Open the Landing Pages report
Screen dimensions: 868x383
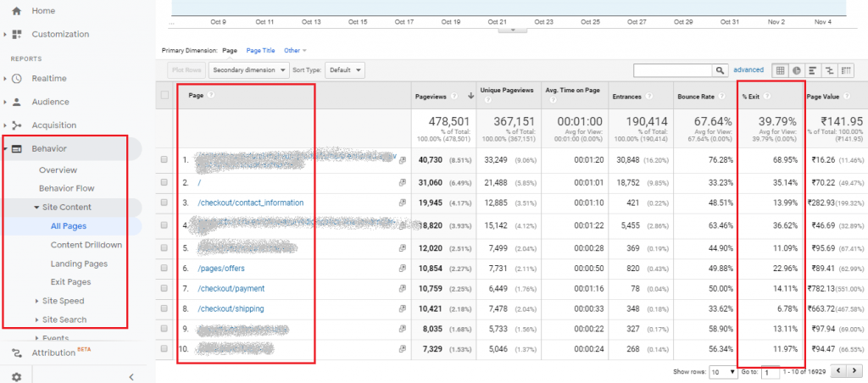point(79,264)
